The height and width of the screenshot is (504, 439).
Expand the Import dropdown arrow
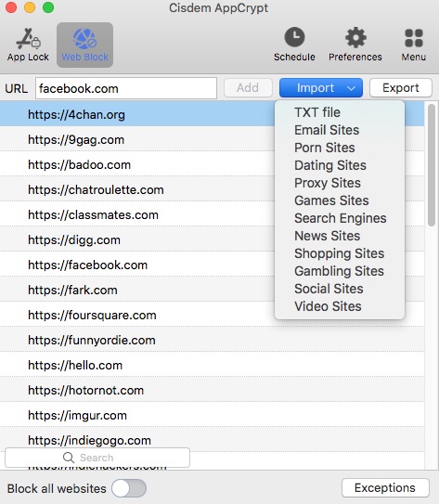tap(351, 88)
